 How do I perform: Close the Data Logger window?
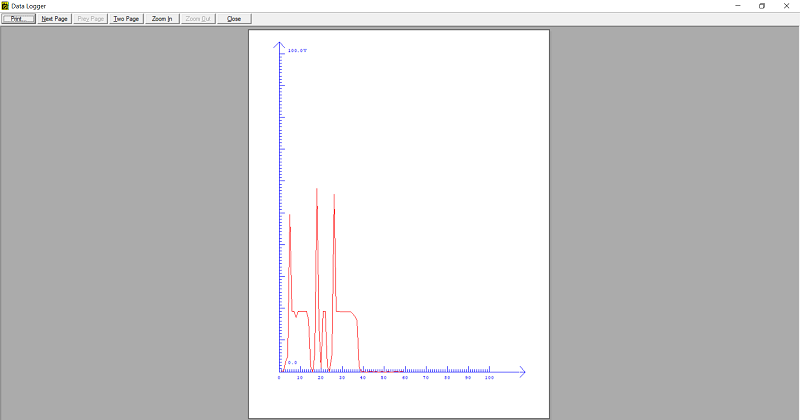[786, 6]
